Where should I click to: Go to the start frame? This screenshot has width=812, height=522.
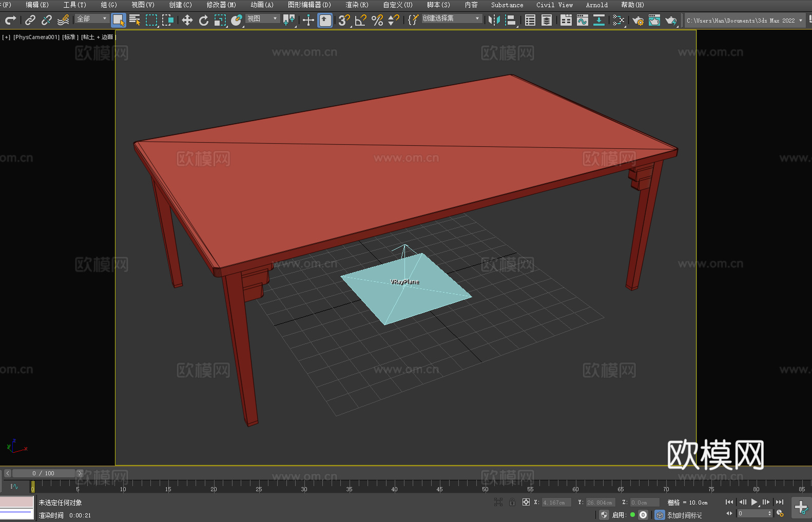click(729, 502)
